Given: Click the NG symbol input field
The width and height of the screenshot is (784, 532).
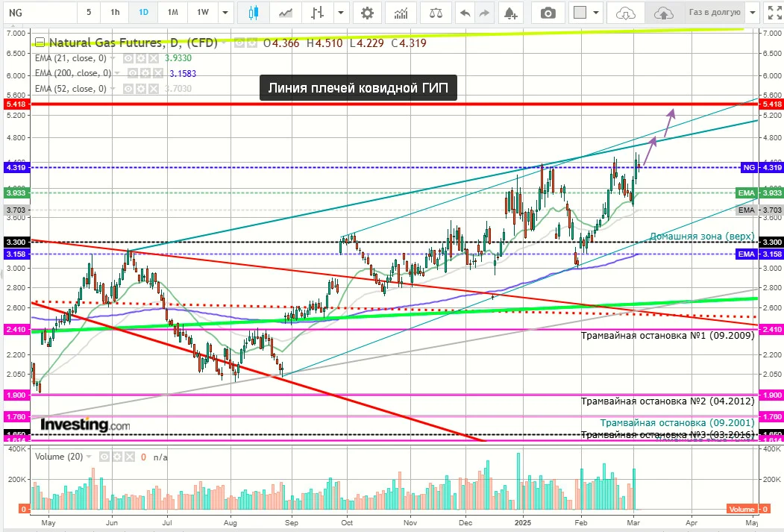Looking at the screenshot, I should tap(40, 13).
